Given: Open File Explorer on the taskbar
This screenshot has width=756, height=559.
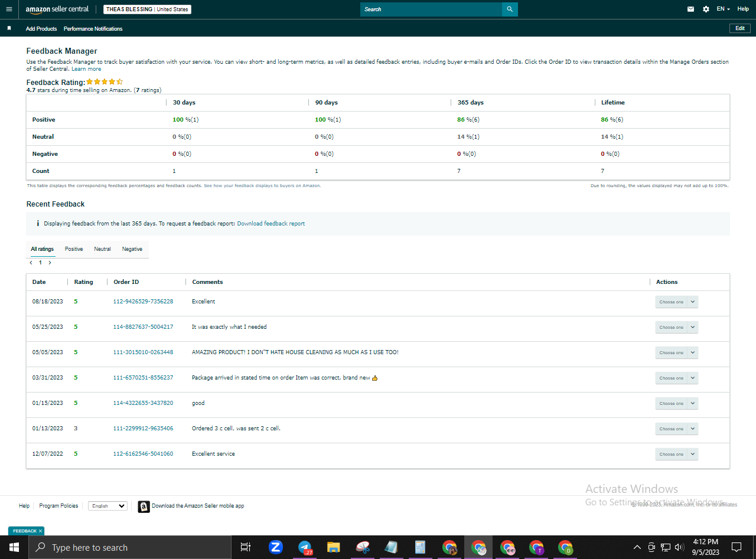Looking at the screenshot, I should click(x=334, y=547).
